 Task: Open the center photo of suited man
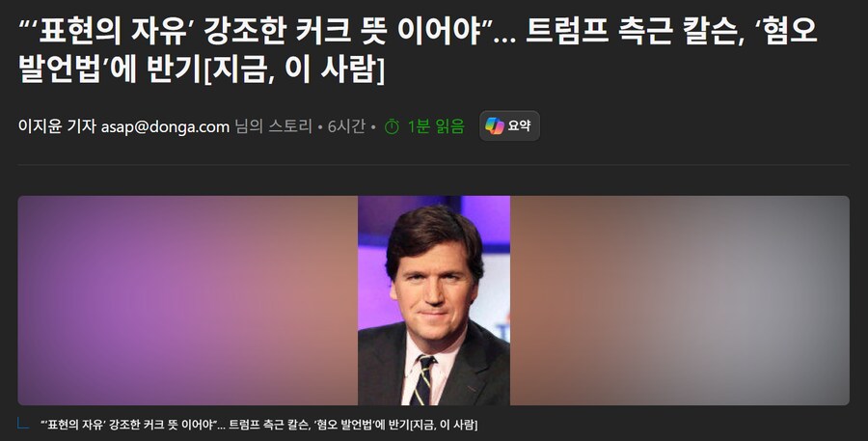click(434, 300)
